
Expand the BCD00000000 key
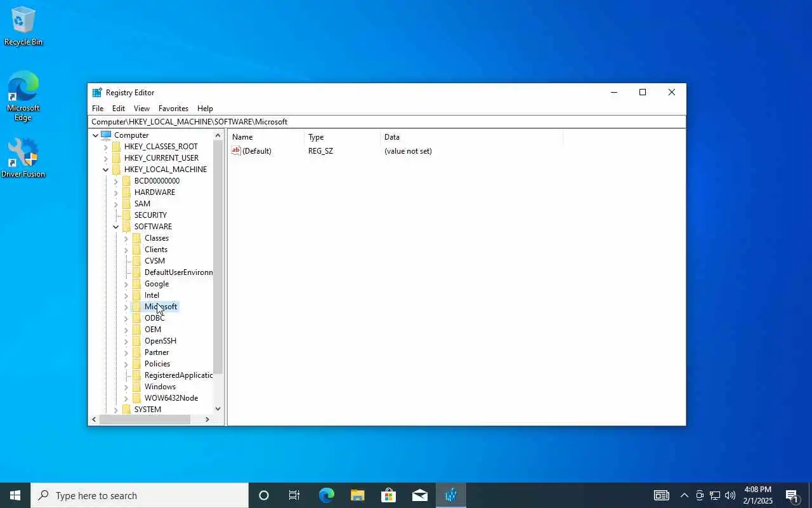[x=116, y=181]
